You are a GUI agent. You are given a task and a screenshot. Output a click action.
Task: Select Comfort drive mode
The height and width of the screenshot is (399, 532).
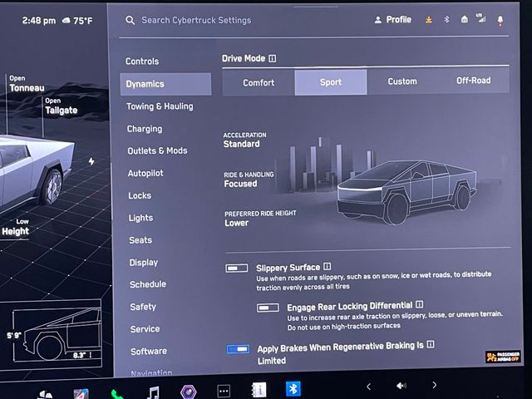point(259,82)
